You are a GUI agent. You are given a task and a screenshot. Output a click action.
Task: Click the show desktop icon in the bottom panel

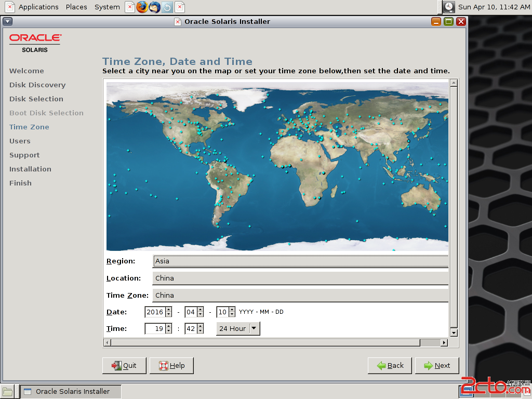7,392
